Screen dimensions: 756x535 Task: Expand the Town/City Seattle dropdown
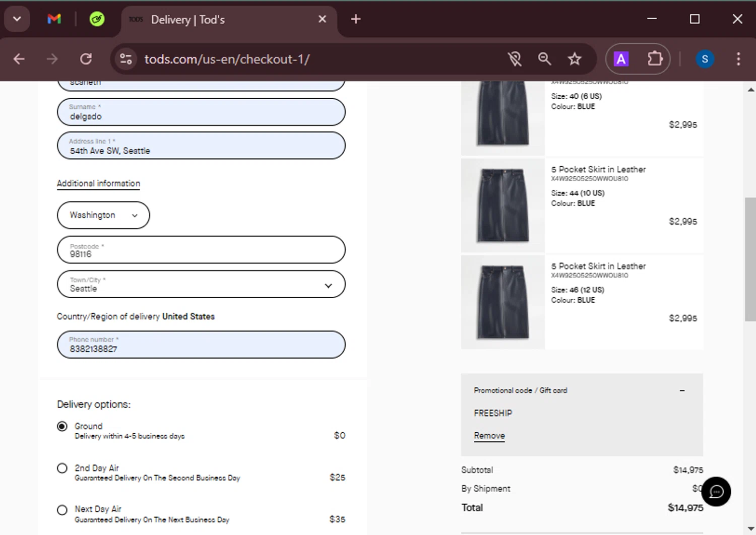pyautogui.click(x=201, y=284)
